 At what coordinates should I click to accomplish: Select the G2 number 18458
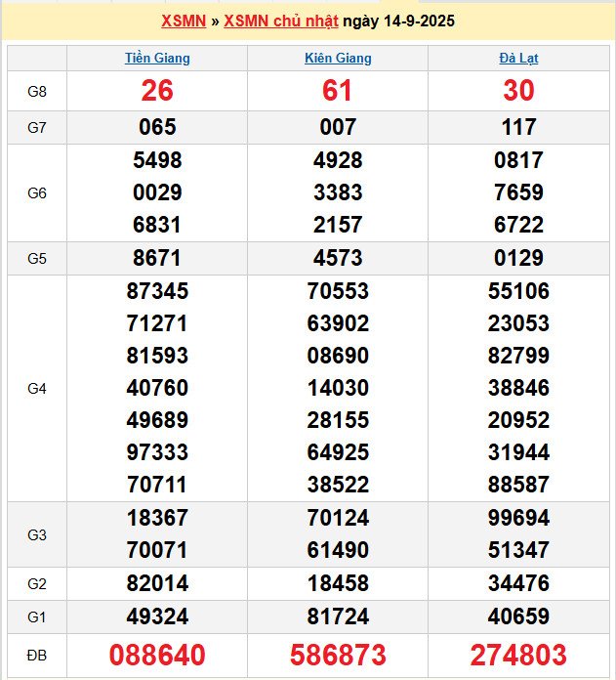[x=338, y=584]
